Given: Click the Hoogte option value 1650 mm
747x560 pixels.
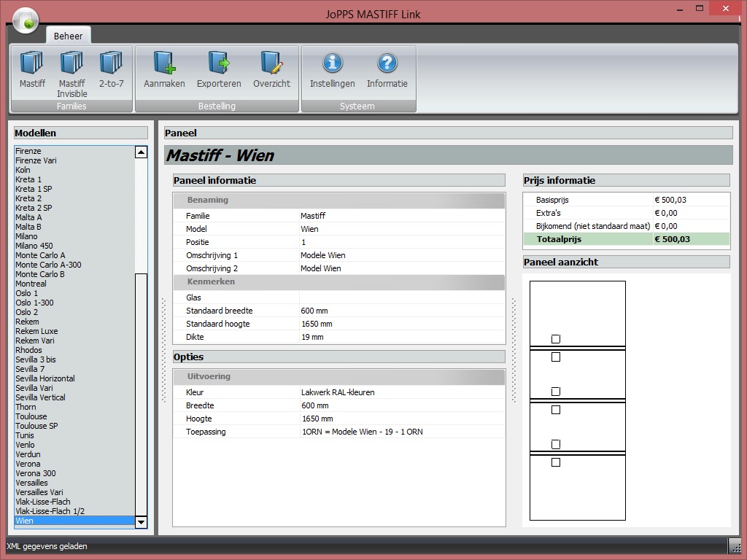Looking at the screenshot, I should [317, 419].
